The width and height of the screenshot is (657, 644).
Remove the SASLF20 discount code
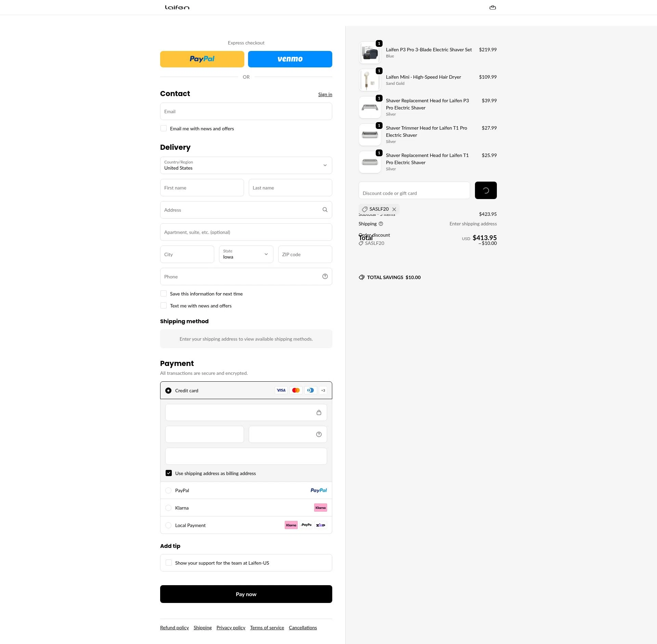394,209
